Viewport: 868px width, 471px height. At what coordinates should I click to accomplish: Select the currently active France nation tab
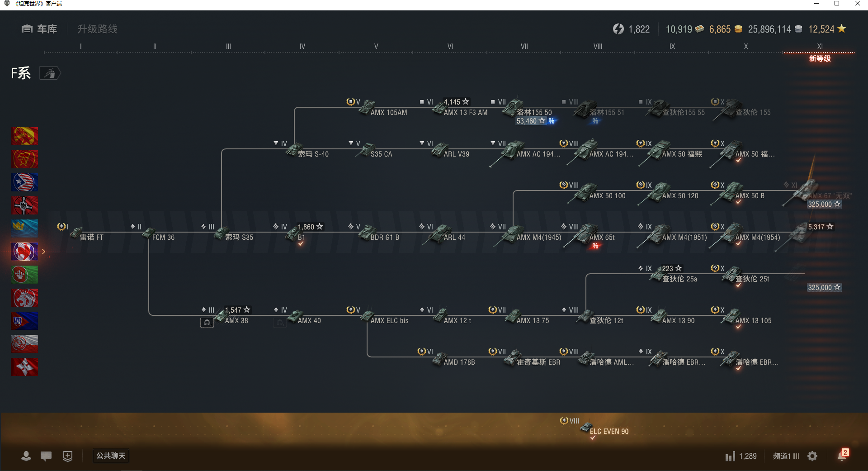[24, 252]
